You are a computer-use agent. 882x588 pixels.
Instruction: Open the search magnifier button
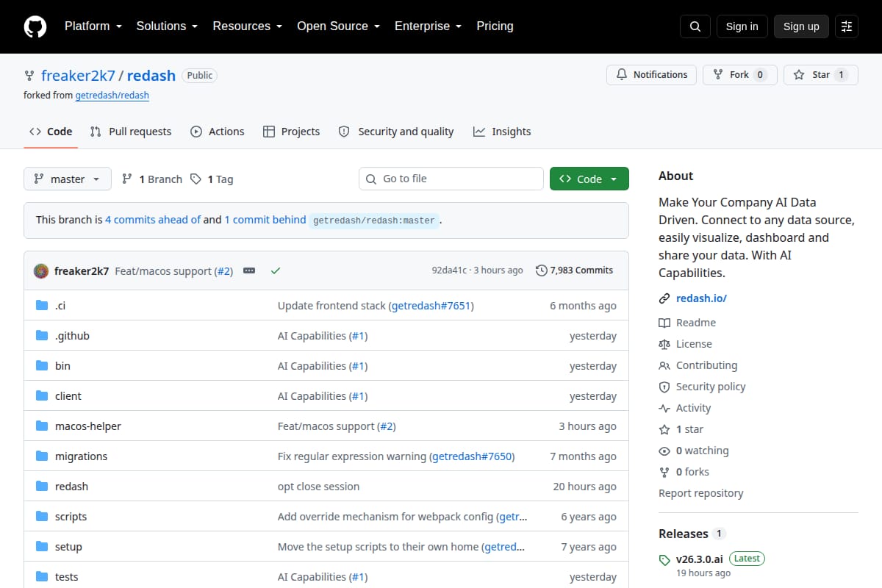(695, 26)
